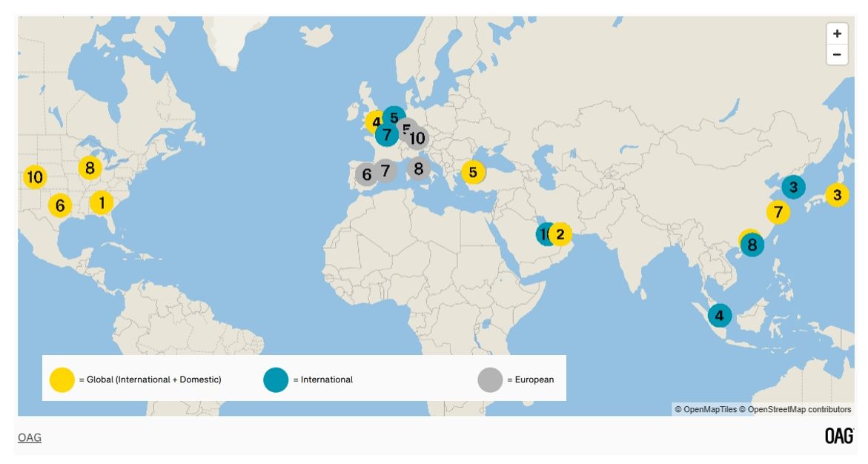Image resolution: width=868 pixels, height=464 pixels.
Task: Select yellow marker 10 in western United States
Action: coord(34,177)
